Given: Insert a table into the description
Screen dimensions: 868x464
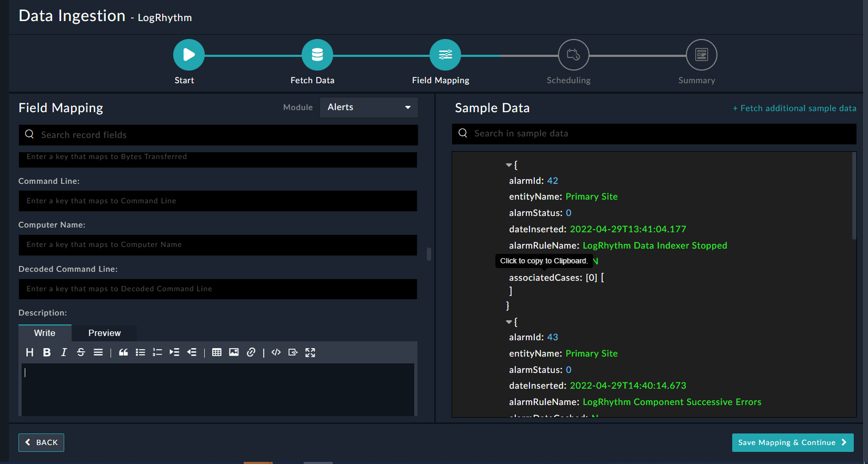Looking at the screenshot, I should coord(216,352).
